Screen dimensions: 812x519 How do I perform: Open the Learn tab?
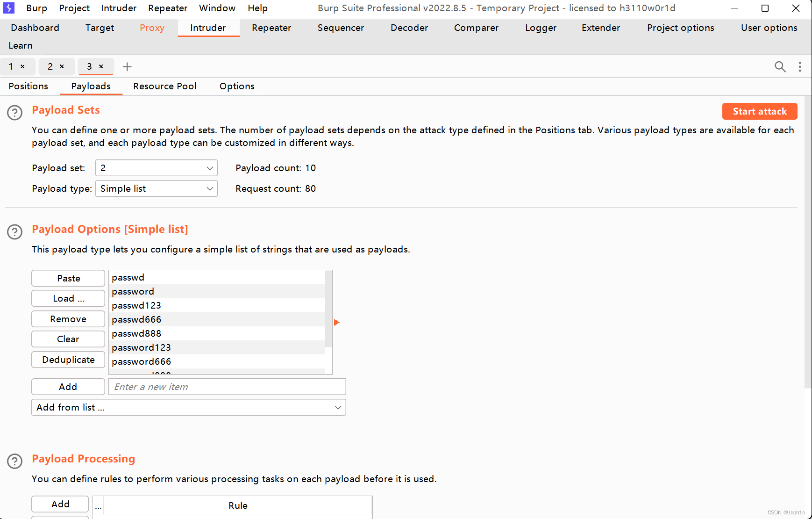pos(21,45)
